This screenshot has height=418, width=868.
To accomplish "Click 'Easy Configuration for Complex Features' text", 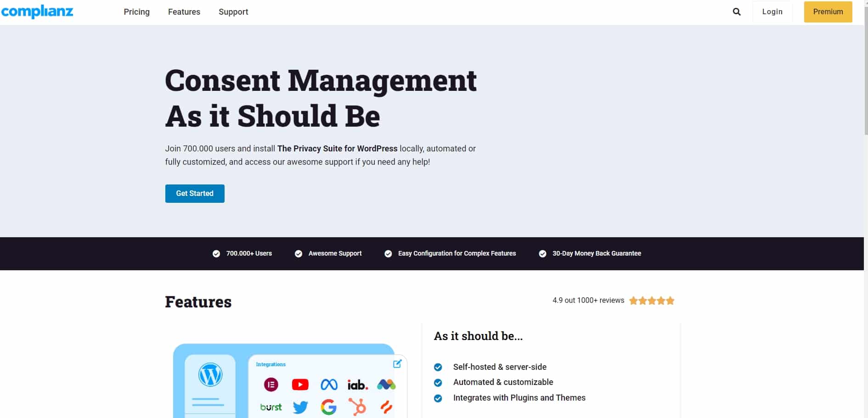I will (457, 254).
